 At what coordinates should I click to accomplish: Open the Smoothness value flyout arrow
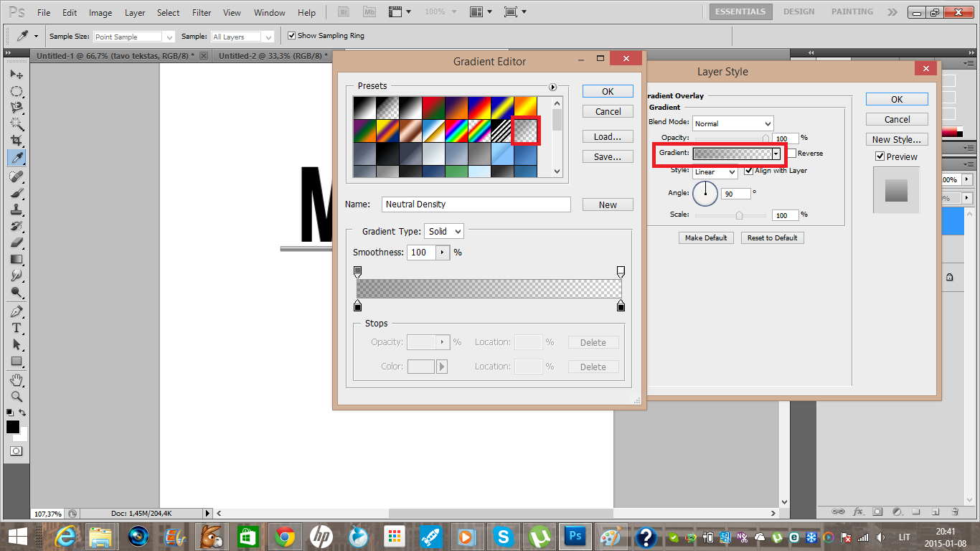tap(443, 253)
